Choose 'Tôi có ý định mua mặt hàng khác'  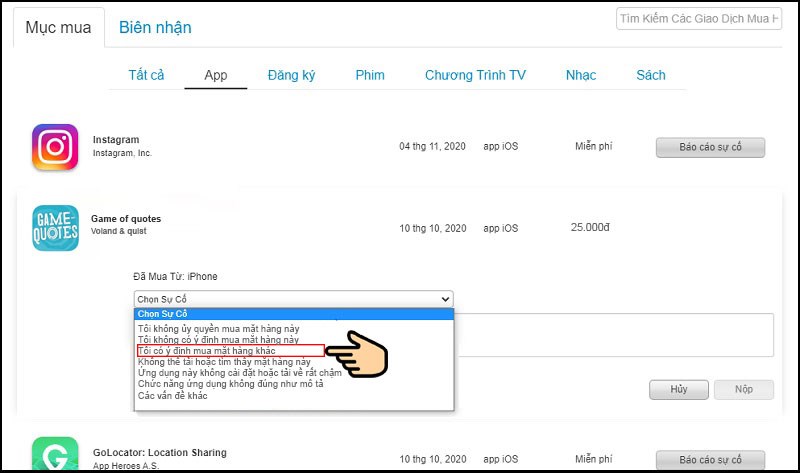pyautogui.click(x=231, y=351)
